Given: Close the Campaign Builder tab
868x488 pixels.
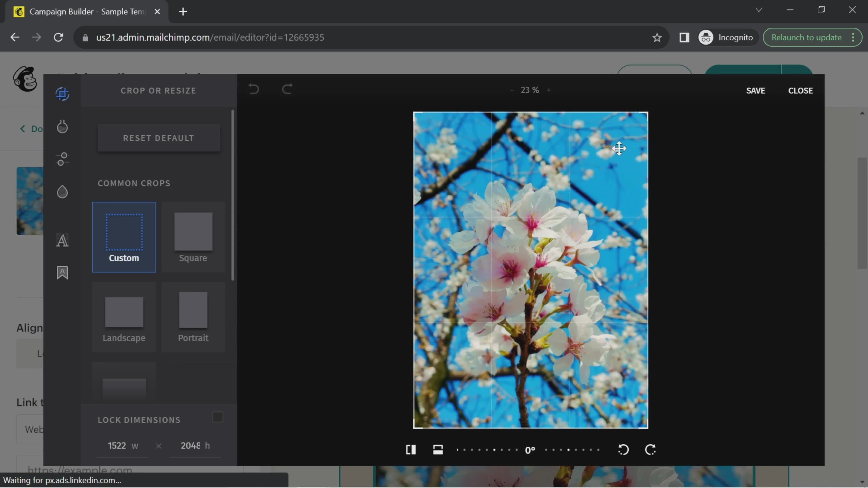Looking at the screenshot, I should pyautogui.click(x=157, y=12).
